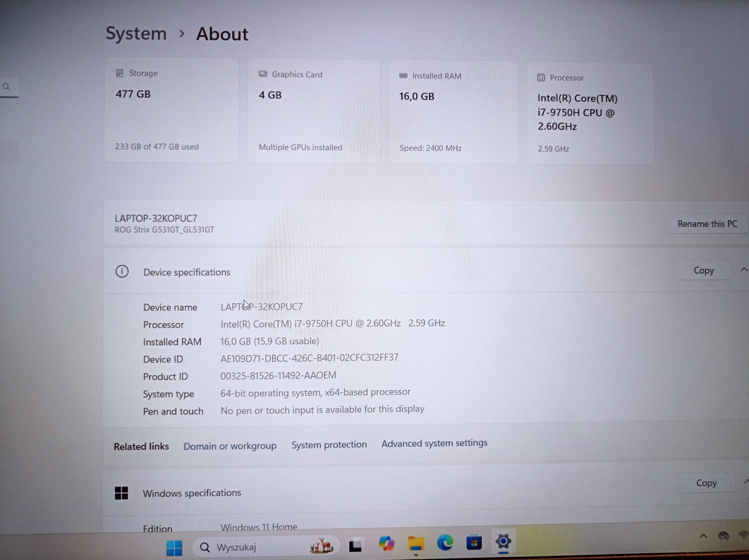Click the Device specifications header title
Viewport: 749px width, 560px height.
(187, 272)
